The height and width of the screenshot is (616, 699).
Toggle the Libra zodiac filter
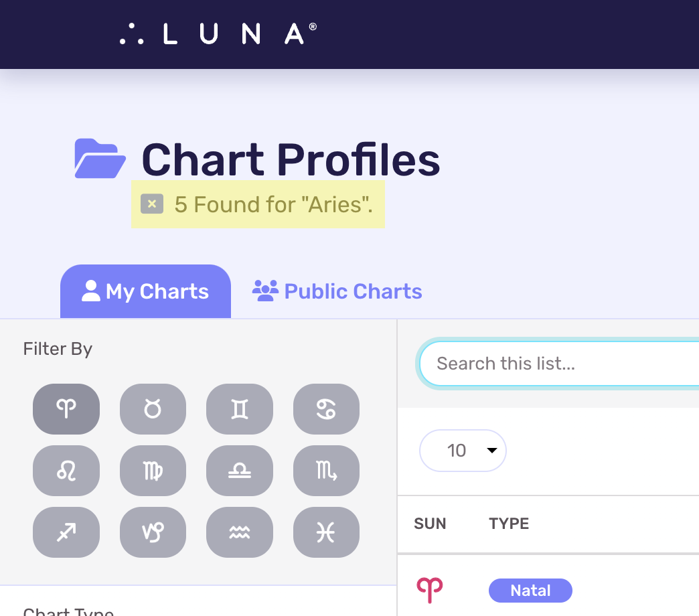point(239,471)
